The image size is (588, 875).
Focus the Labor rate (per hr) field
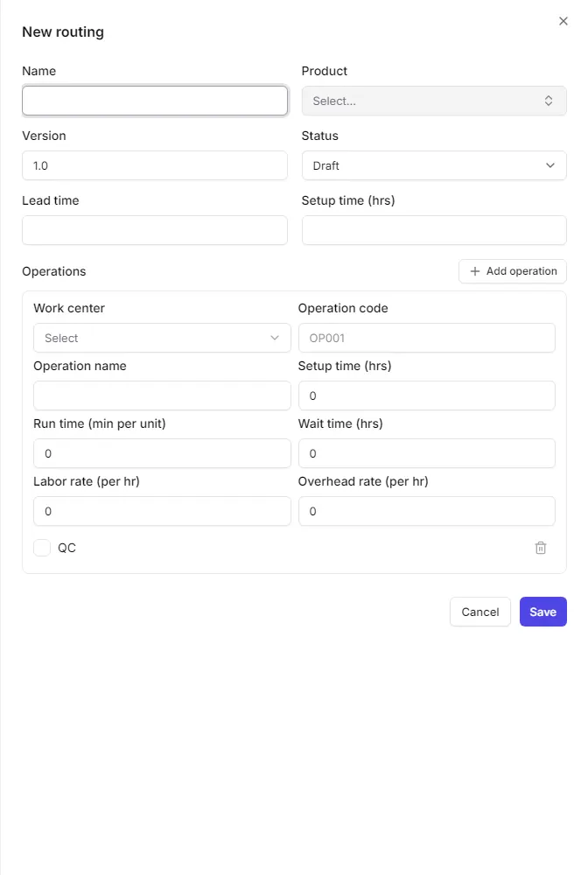[162, 511]
